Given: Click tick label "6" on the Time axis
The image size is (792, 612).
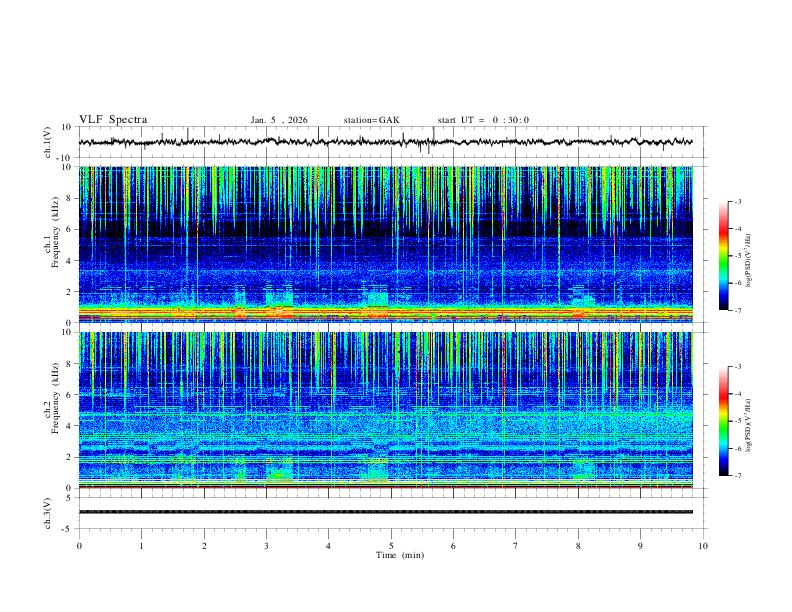Looking at the screenshot, I should point(453,546).
